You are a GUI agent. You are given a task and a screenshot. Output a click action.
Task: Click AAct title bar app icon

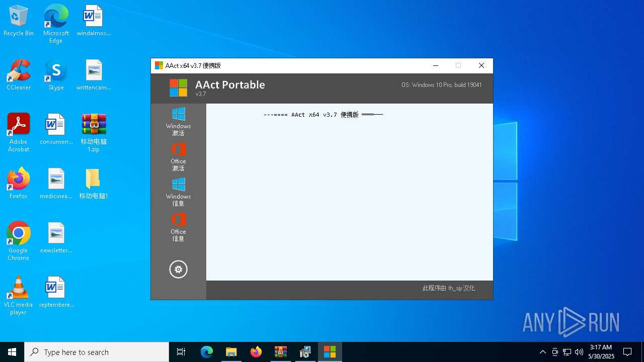(x=159, y=65)
